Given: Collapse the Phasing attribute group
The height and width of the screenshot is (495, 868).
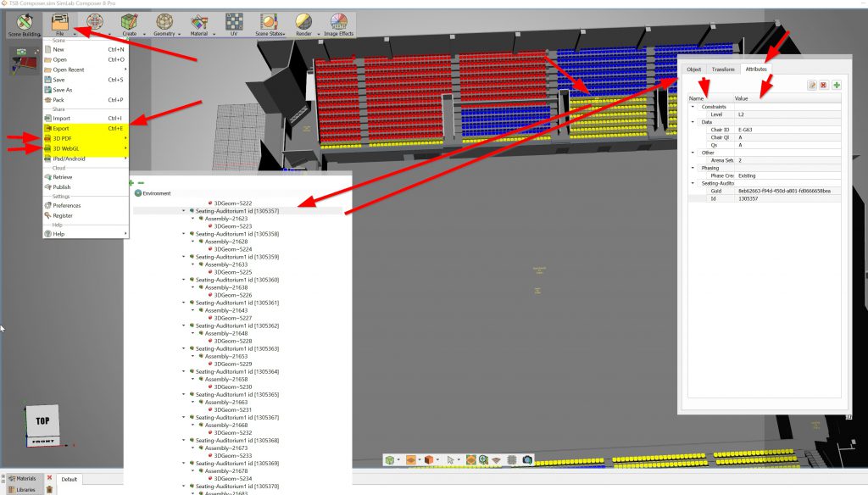Looking at the screenshot, I should pyautogui.click(x=693, y=168).
